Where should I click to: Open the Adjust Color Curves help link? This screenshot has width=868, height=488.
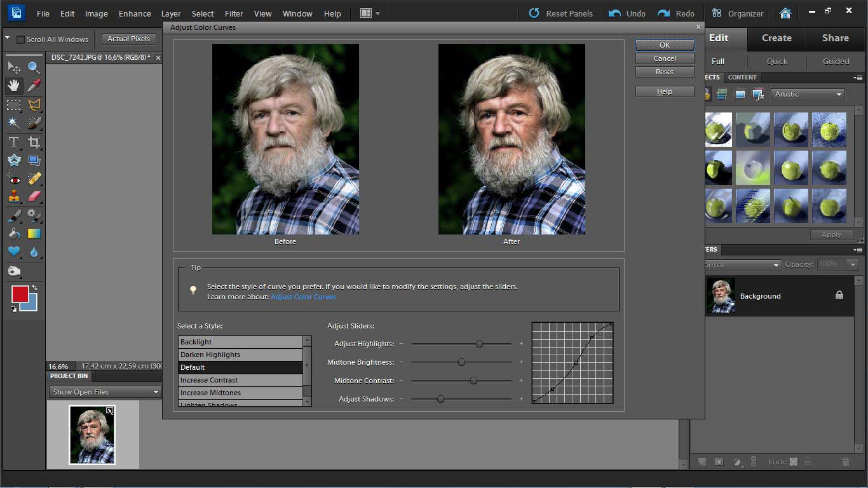click(x=303, y=297)
